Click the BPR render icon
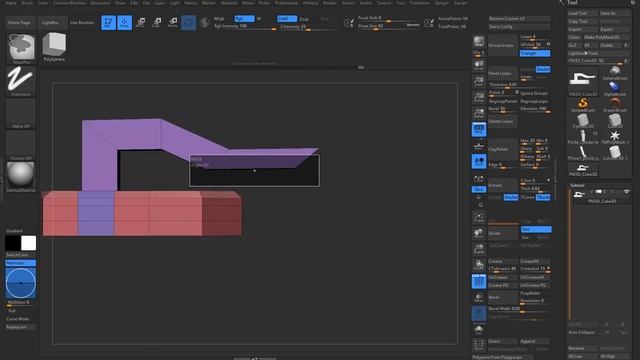640x360 pixels. coord(479,42)
